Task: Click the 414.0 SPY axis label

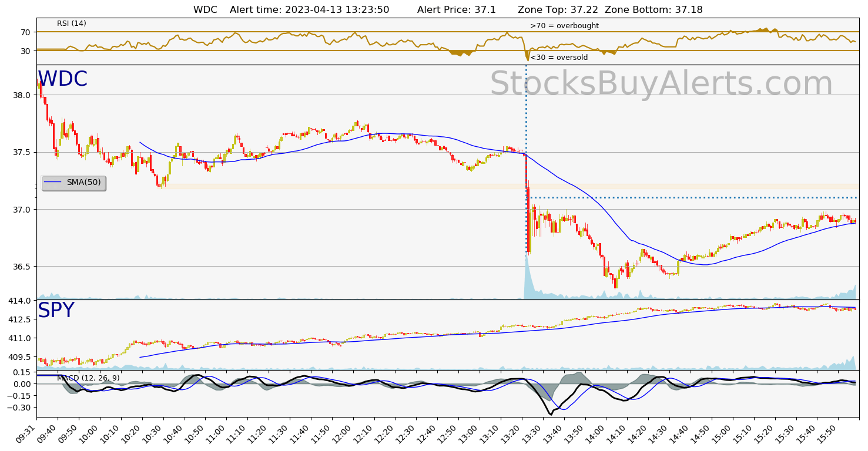Action: coord(21,301)
